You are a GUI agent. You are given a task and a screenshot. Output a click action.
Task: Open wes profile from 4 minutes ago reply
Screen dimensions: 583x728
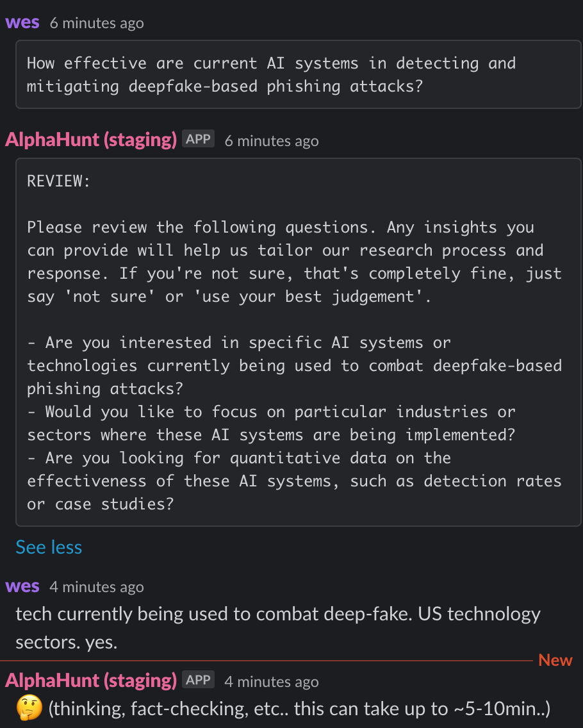tap(22, 586)
